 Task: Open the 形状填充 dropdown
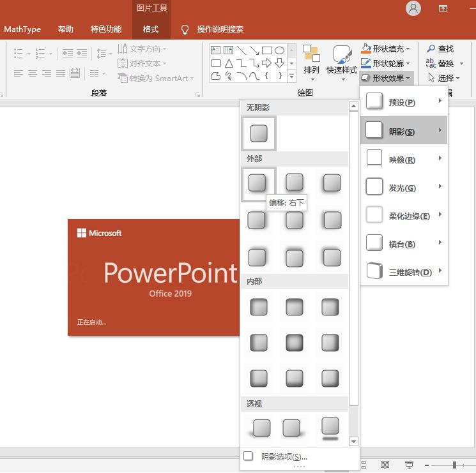385,49
